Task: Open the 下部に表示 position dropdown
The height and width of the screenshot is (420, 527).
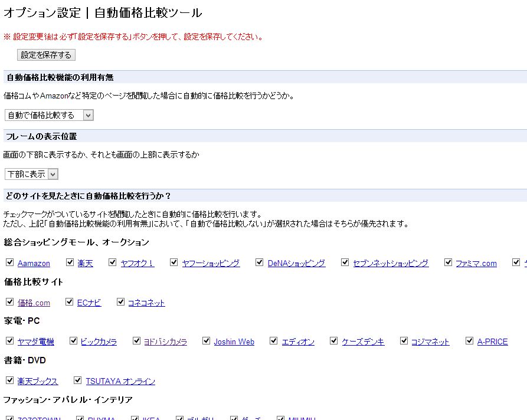Action: (x=31, y=174)
